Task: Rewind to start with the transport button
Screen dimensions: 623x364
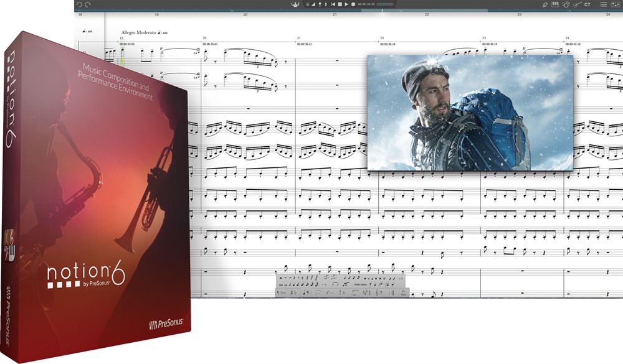Action: click(333, 4)
